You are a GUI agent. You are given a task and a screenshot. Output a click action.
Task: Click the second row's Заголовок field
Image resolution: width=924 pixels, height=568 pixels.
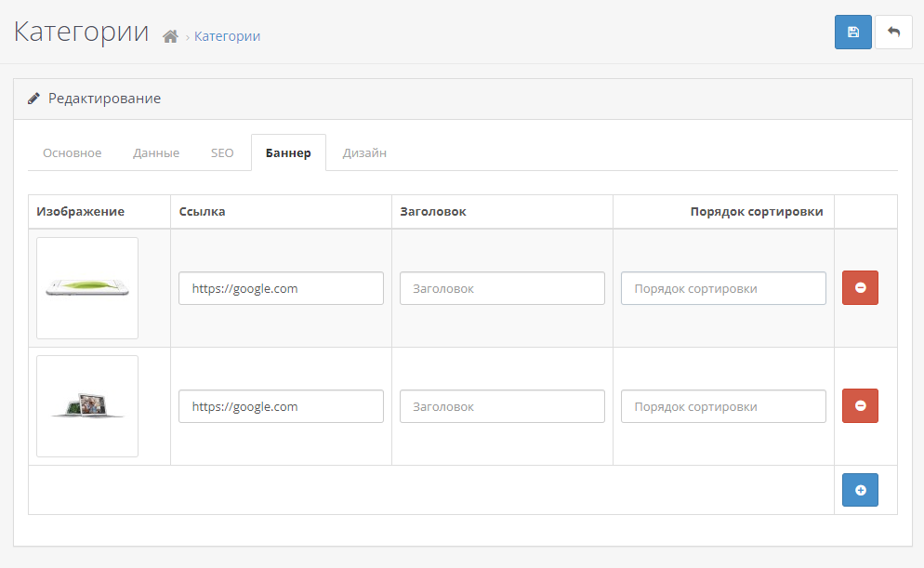[x=502, y=406]
